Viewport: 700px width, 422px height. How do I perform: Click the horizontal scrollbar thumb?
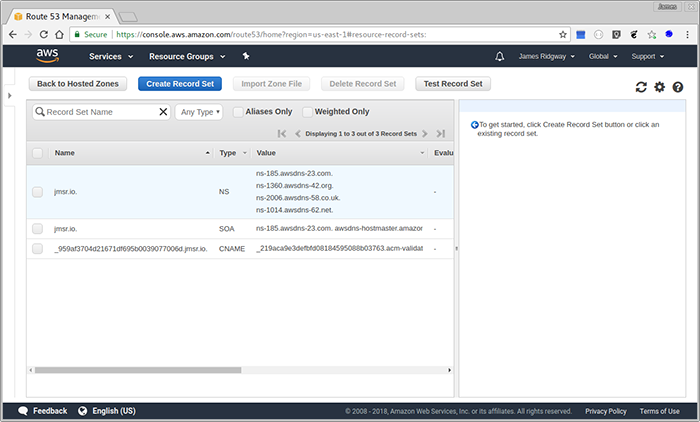click(x=138, y=370)
